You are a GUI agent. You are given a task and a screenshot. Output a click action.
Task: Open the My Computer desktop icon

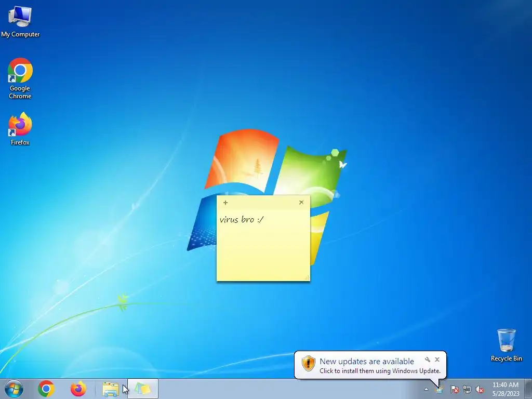coord(20,21)
